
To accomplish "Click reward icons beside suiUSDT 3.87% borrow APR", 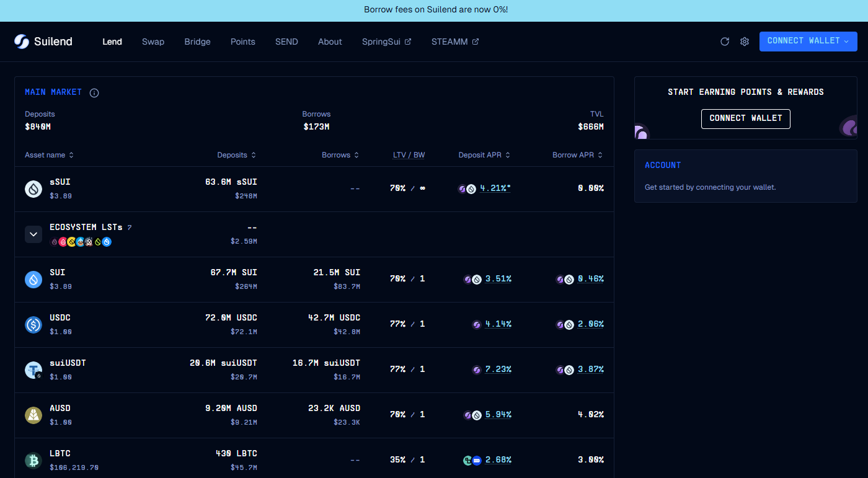I will [x=565, y=370].
